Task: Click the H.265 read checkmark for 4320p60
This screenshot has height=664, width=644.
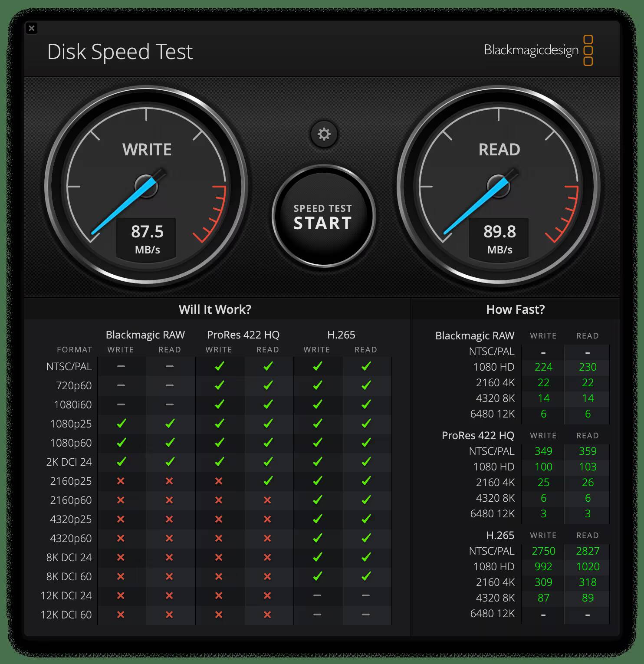Action: pos(366,538)
